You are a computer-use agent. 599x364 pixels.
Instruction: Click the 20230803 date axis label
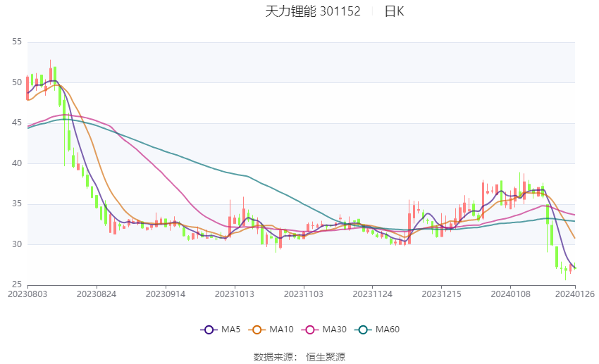click(x=27, y=294)
